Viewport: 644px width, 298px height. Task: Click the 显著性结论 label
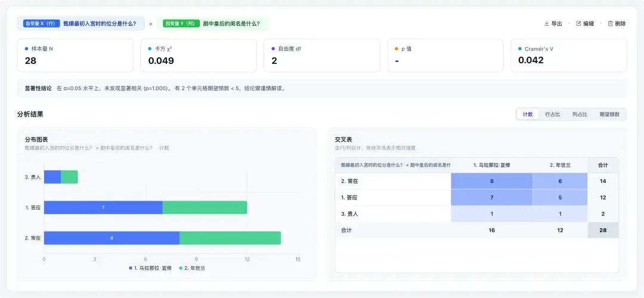click(x=39, y=88)
